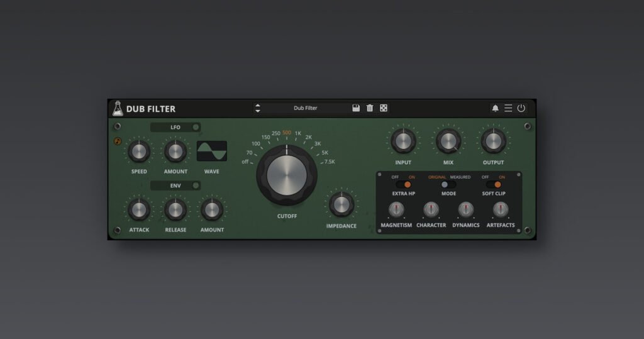The width and height of the screenshot is (644, 339).
Task: Click the notification bell icon
Action: [496, 108]
